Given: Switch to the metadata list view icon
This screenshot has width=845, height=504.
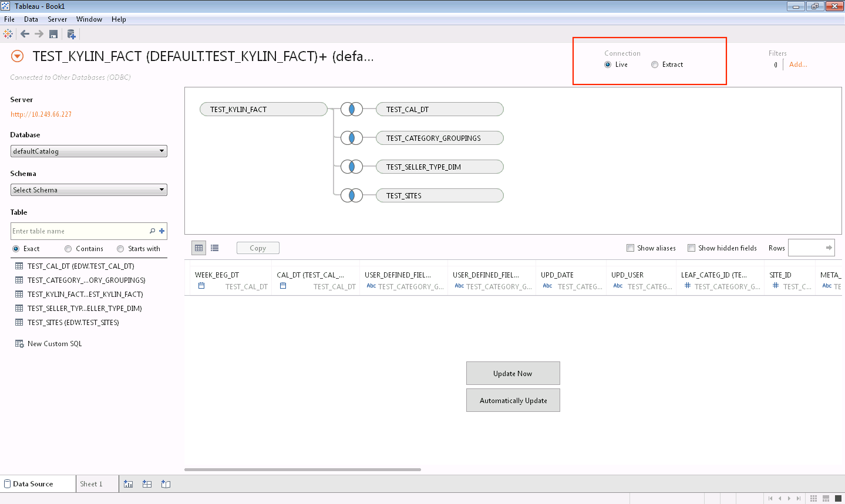Looking at the screenshot, I should (x=215, y=248).
